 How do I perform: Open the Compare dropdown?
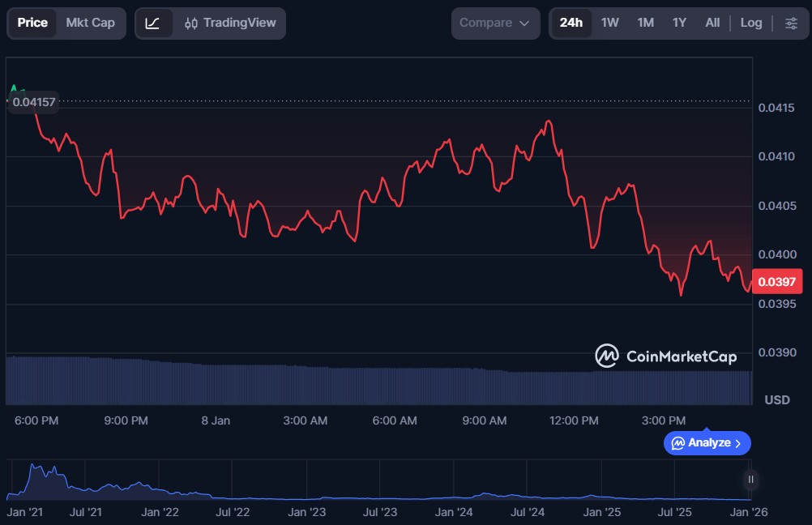point(495,23)
